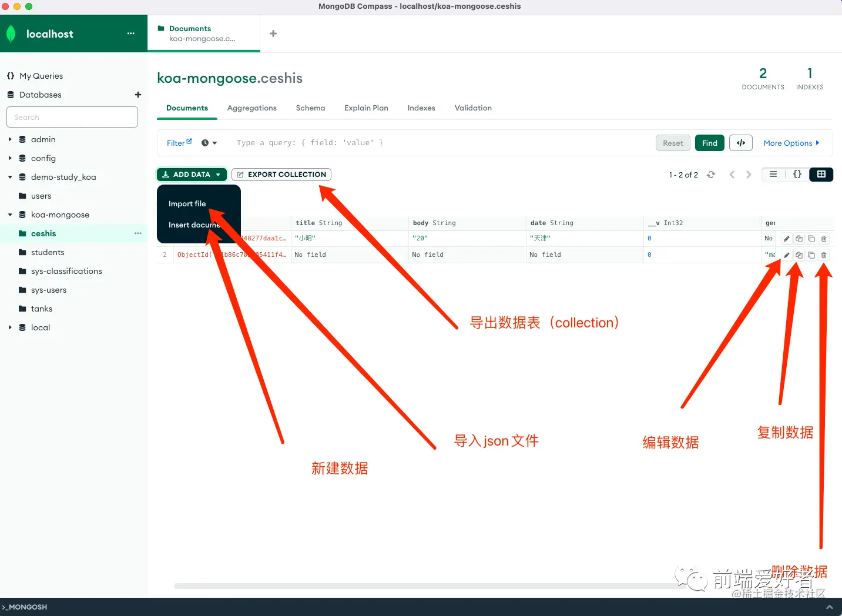842x616 pixels.
Task: Switch to Schema tab
Action: 310,108
